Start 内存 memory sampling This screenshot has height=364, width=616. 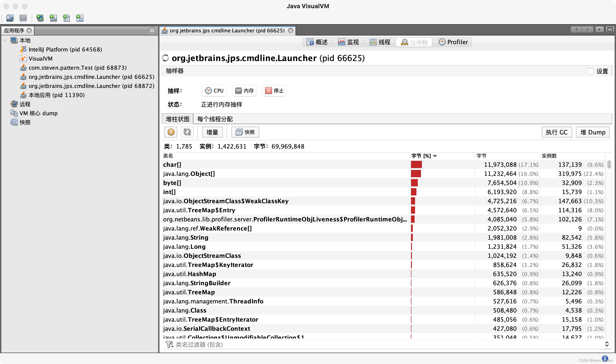point(244,91)
